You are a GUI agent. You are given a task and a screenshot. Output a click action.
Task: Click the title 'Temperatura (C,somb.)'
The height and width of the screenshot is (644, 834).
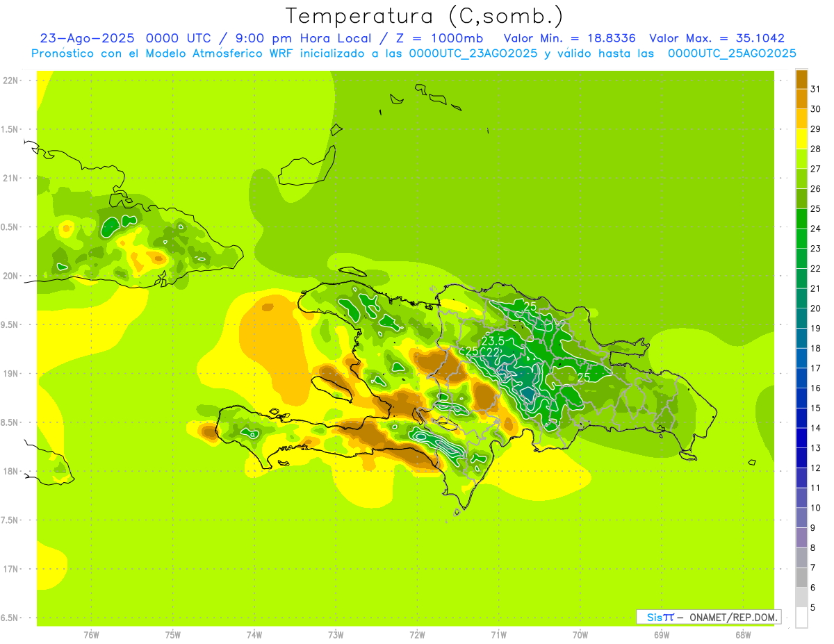pyautogui.click(x=425, y=17)
